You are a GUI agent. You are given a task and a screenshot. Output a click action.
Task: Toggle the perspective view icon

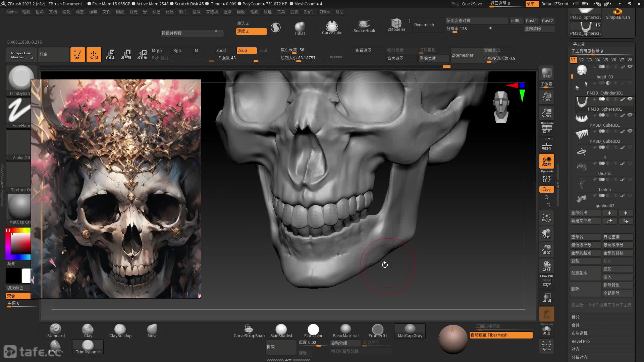[x=547, y=128]
